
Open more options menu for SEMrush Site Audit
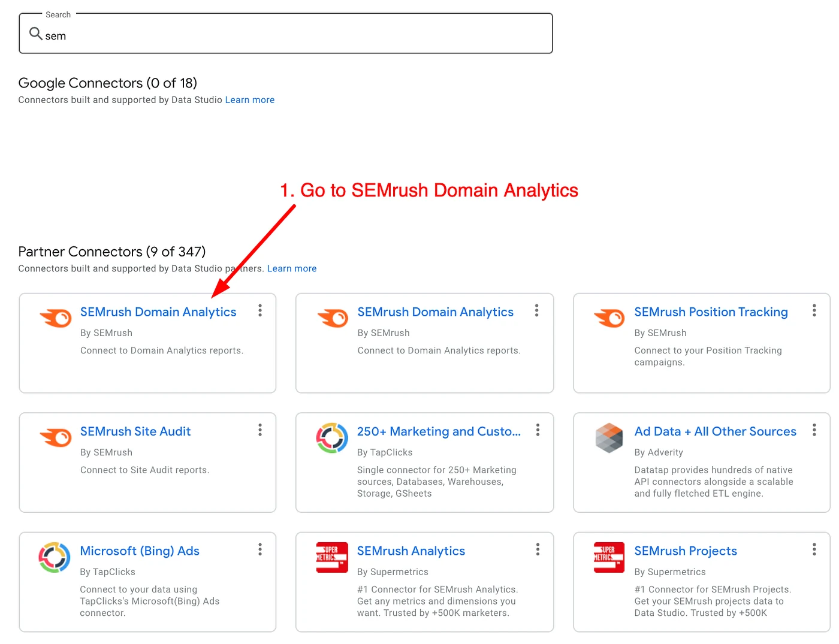tap(260, 430)
